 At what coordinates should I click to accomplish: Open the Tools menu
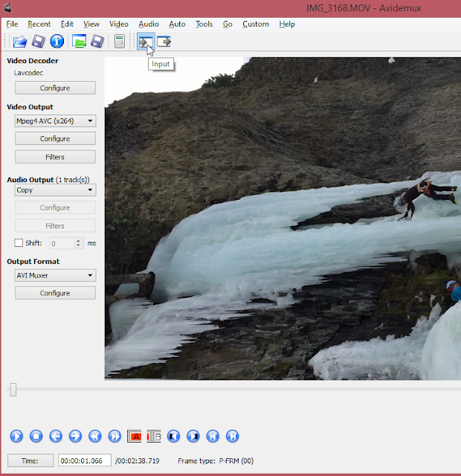[204, 24]
